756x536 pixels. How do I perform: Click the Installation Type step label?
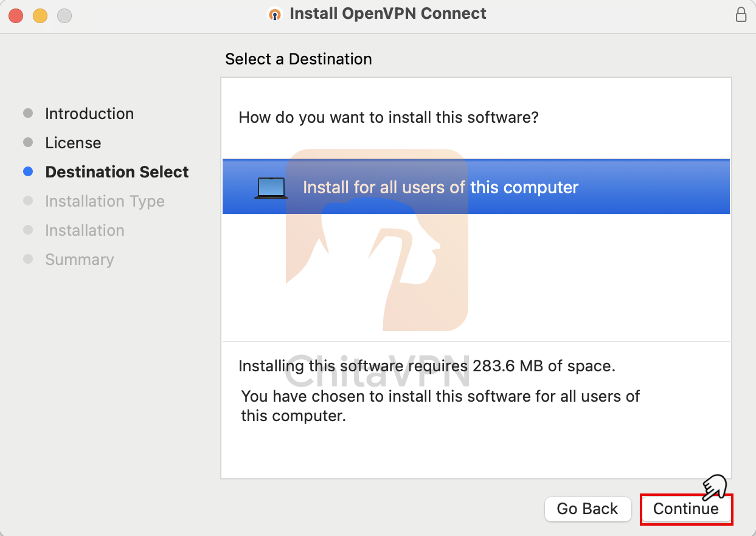105,201
